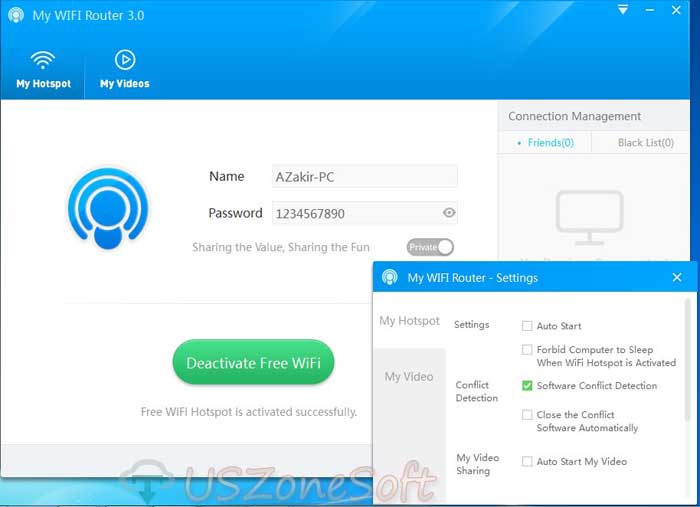
Task: Enable Auto Start My Video checkbox
Action: (527, 461)
